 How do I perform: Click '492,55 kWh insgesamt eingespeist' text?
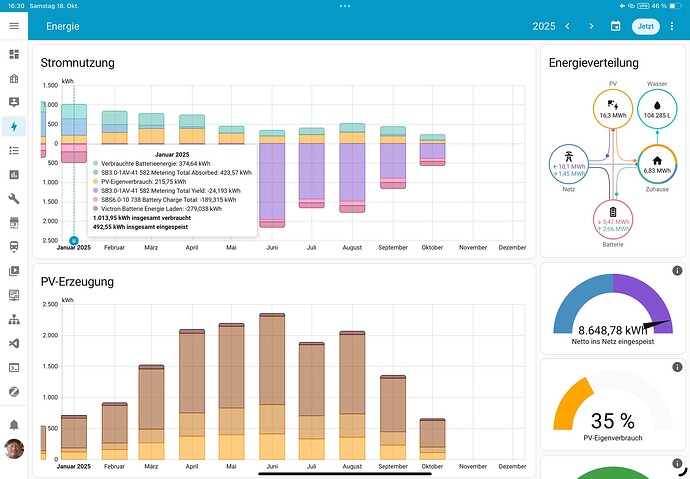click(140, 227)
